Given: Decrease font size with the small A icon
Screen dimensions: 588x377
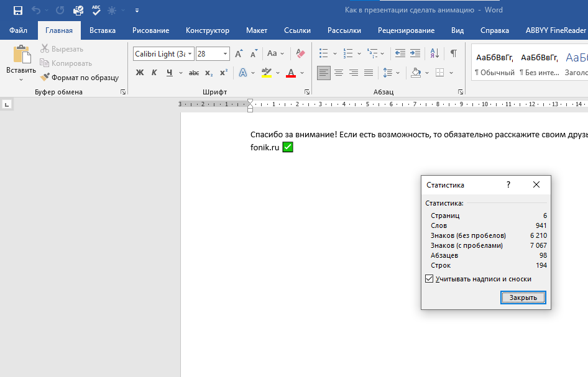Looking at the screenshot, I should coord(254,53).
